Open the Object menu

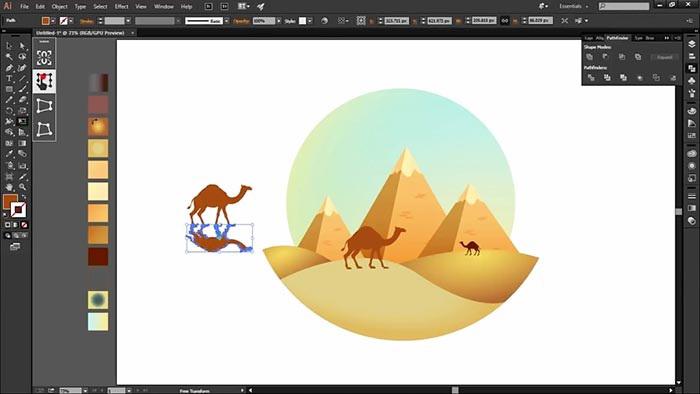point(59,6)
